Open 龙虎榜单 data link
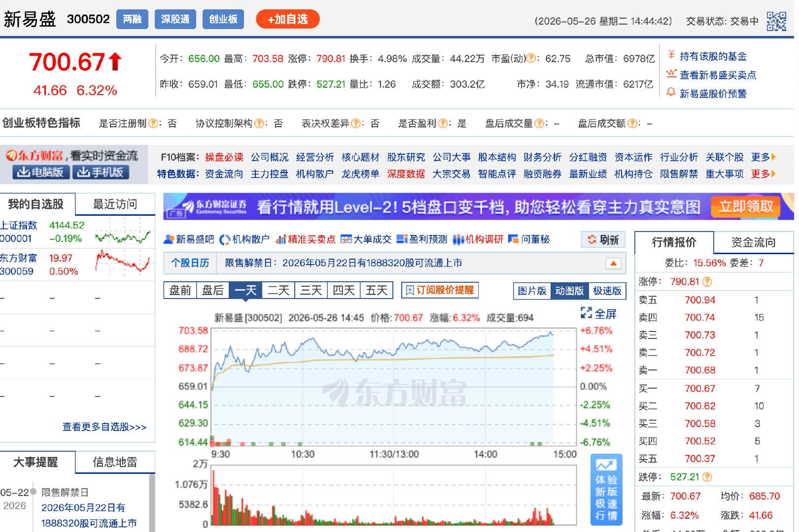The height and width of the screenshot is (532, 799). pos(360,174)
